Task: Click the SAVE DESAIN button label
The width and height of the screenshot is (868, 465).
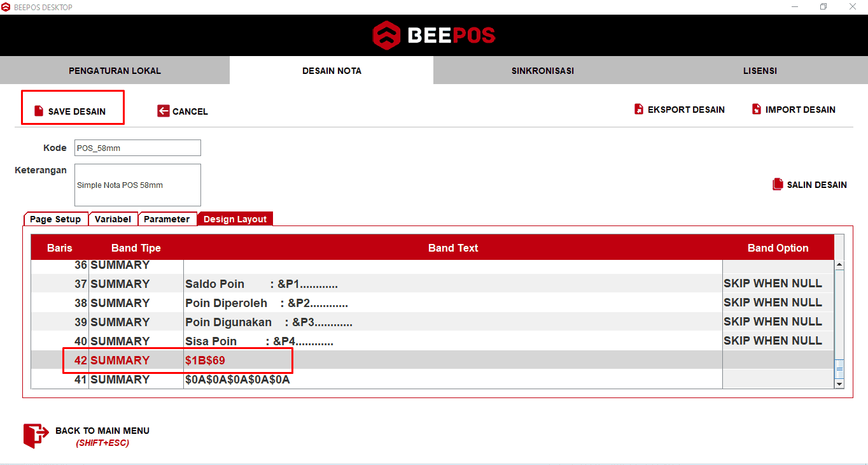Action: point(77,111)
